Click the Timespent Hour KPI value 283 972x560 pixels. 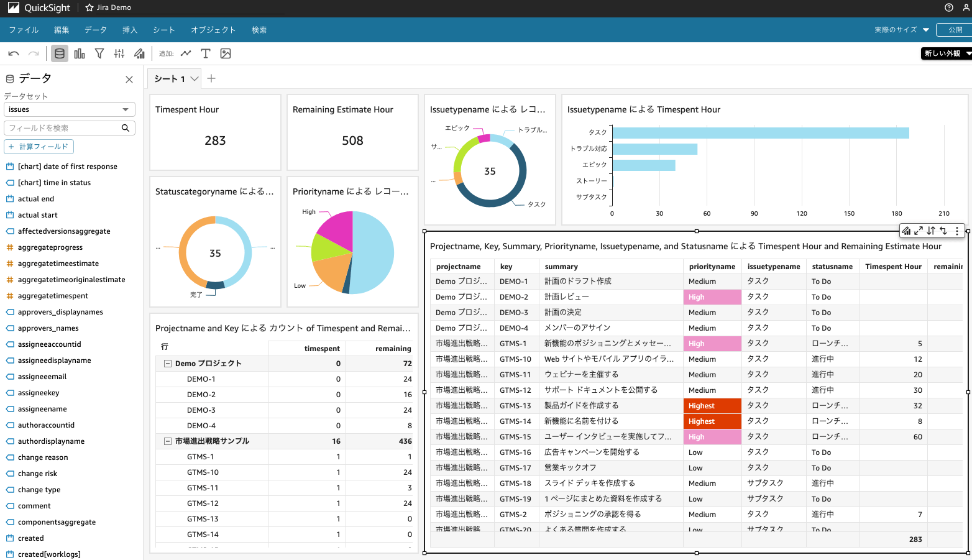[x=215, y=140]
